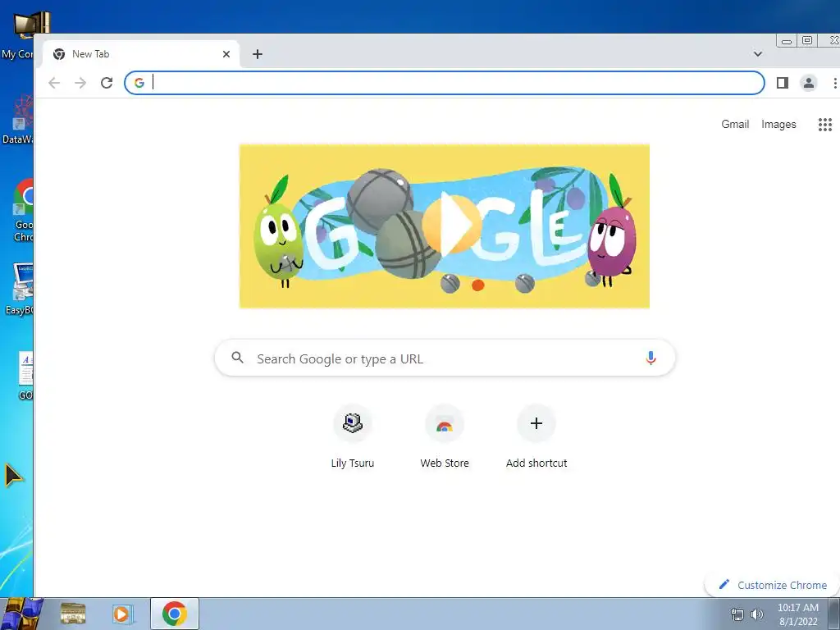
Task: Restore down the Chrome window
Action: pos(807,40)
